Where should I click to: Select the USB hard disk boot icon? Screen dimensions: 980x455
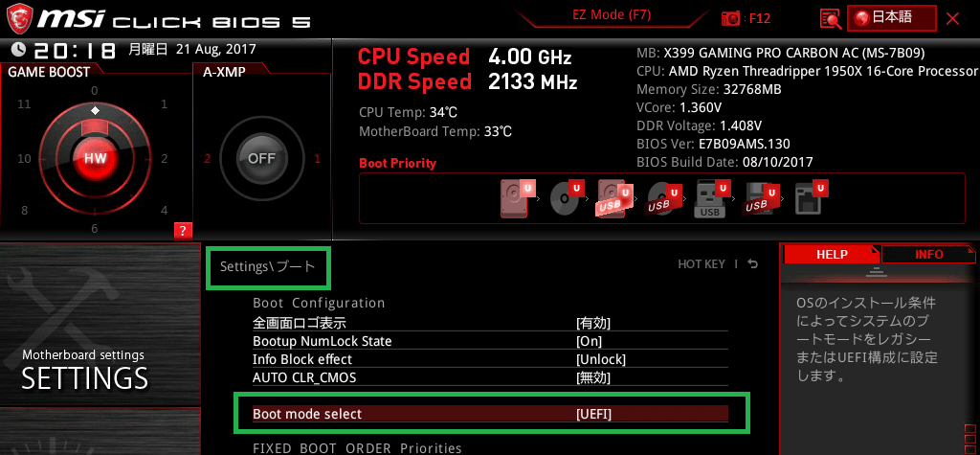point(615,198)
